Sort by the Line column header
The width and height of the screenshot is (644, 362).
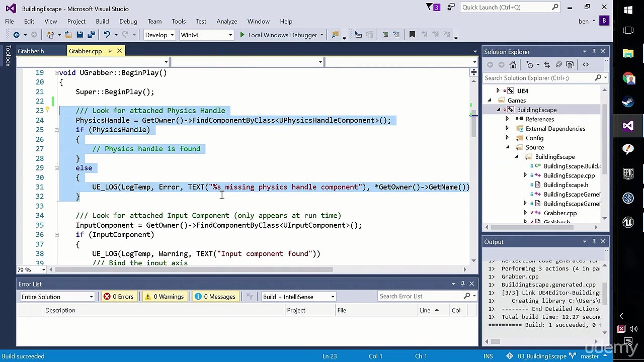pyautogui.click(x=432, y=310)
